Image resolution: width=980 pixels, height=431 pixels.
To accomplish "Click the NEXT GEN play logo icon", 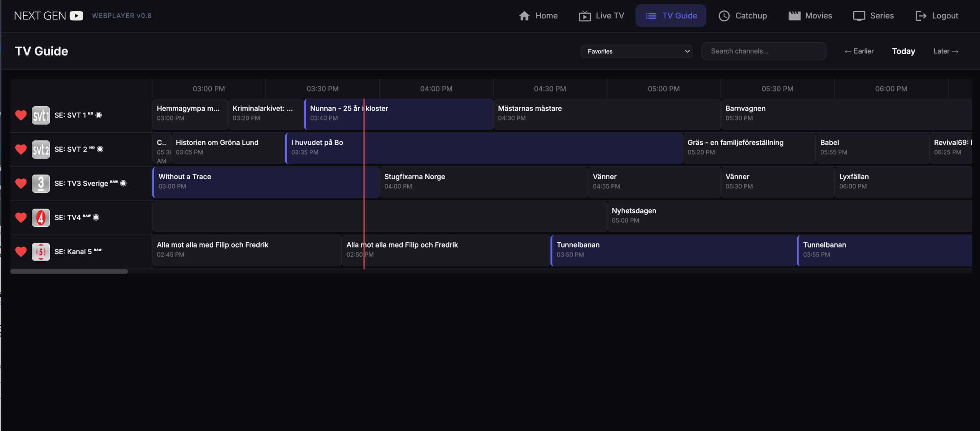I will tap(76, 16).
